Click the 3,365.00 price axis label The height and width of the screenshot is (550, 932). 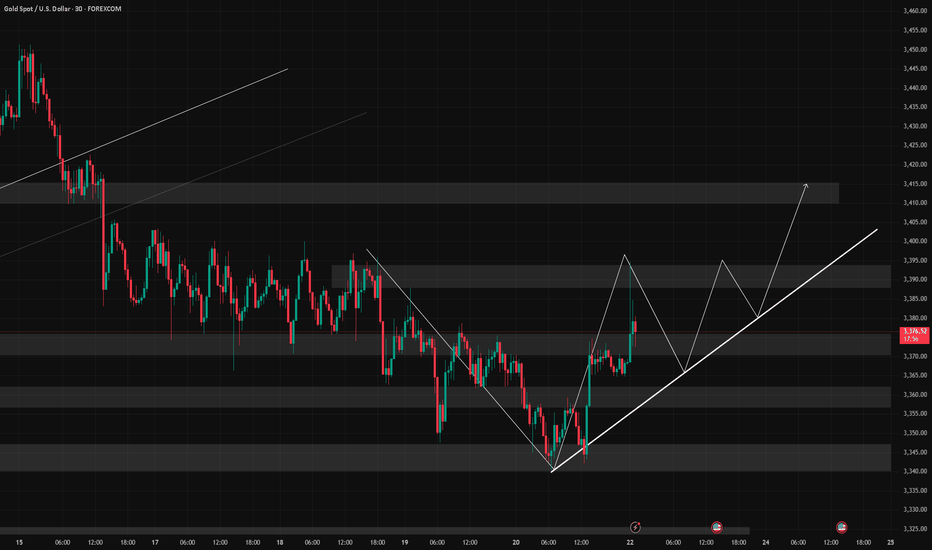tap(915, 376)
